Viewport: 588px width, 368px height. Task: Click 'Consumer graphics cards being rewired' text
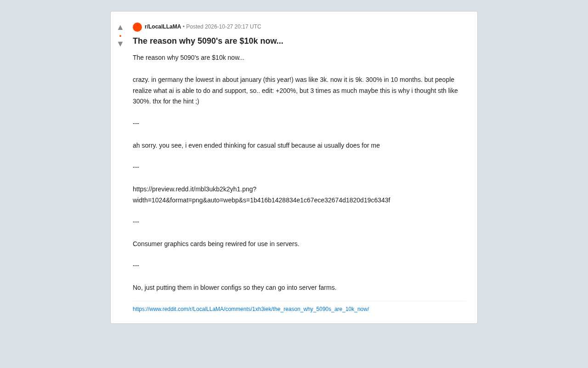[216, 244]
